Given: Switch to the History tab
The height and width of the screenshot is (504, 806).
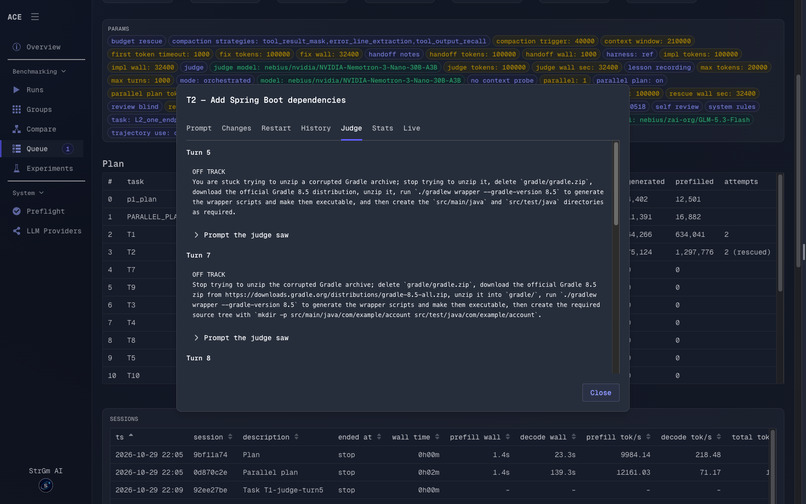Looking at the screenshot, I should pos(316,128).
